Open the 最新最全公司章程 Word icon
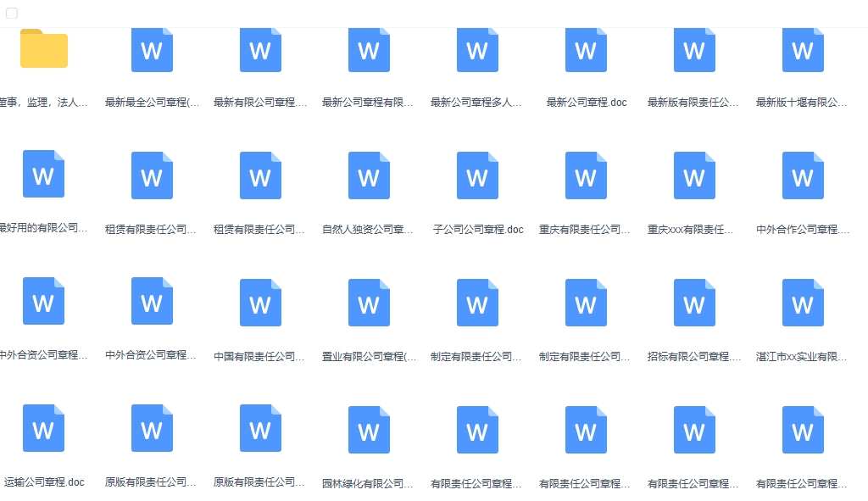The width and height of the screenshot is (868, 501). point(152,49)
